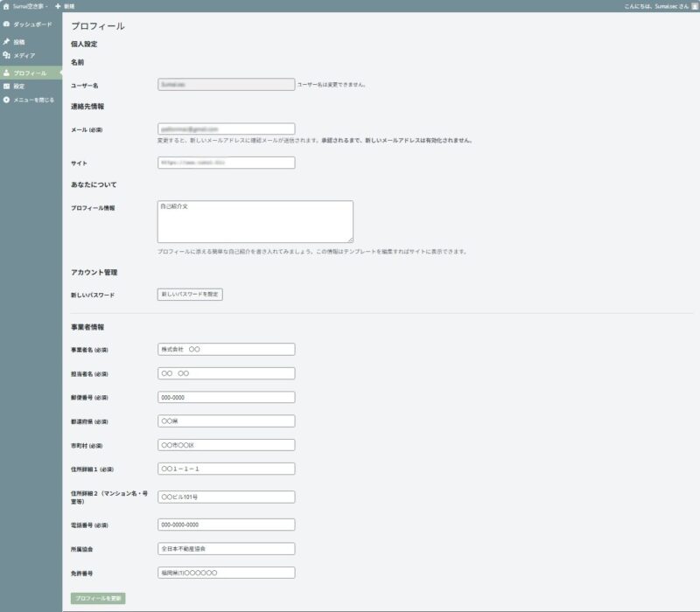Select the 郵便番号 input field
Image resolution: width=700 pixels, height=612 pixels.
tap(226, 397)
